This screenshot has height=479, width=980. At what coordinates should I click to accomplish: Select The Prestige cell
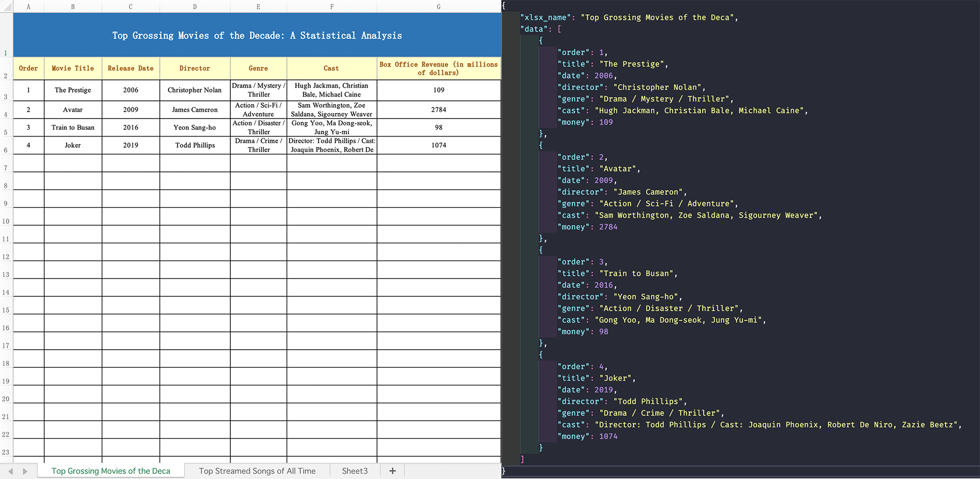coord(73,90)
